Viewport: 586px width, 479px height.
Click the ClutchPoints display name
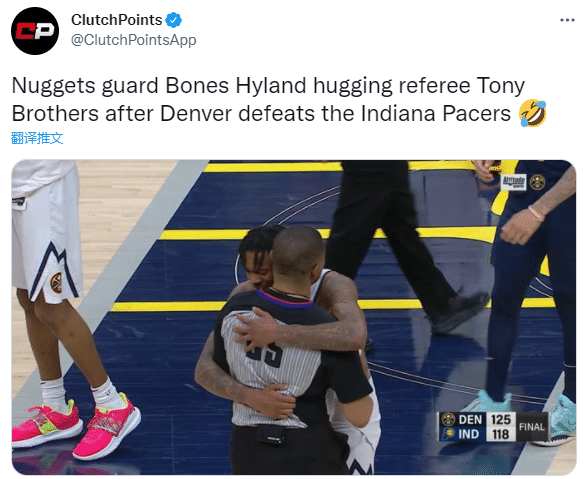point(117,20)
